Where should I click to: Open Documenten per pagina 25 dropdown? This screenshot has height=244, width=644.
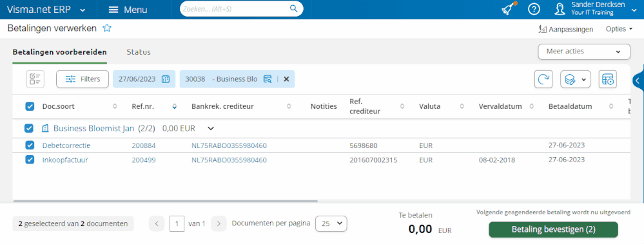(x=331, y=223)
